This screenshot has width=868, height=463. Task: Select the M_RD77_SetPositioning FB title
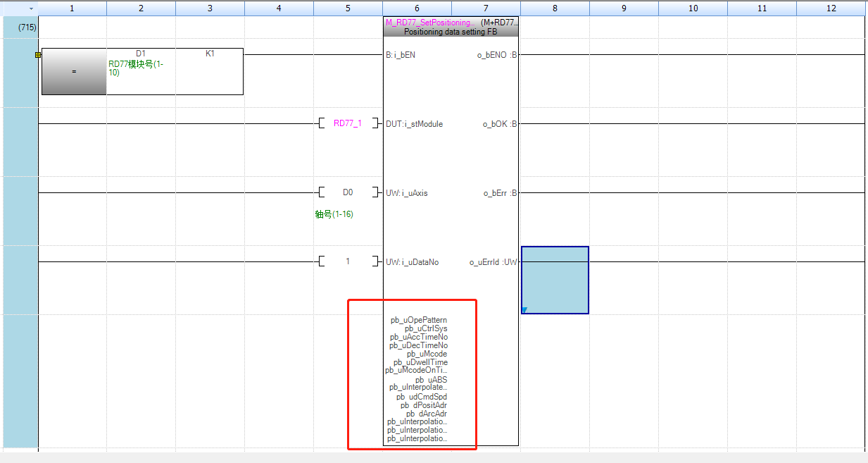click(x=430, y=23)
